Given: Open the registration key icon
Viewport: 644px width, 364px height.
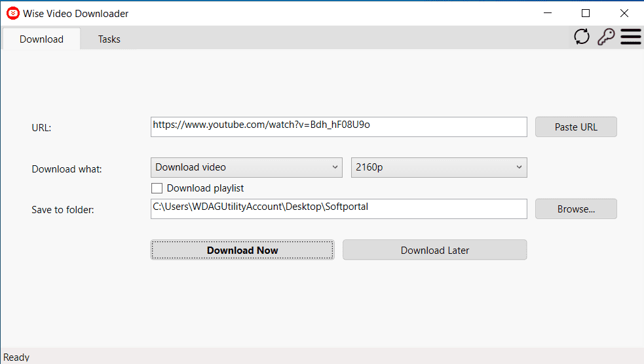Looking at the screenshot, I should coord(606,37).
